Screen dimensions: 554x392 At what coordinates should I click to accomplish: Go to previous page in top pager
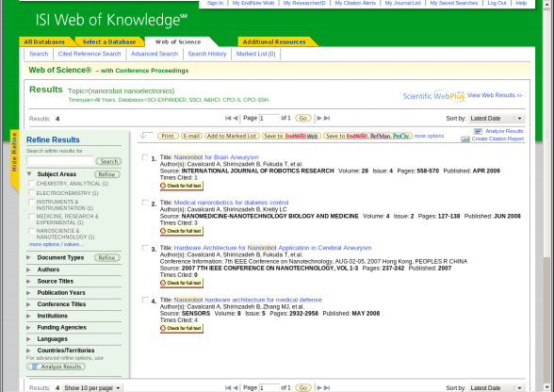pos(236,119)
